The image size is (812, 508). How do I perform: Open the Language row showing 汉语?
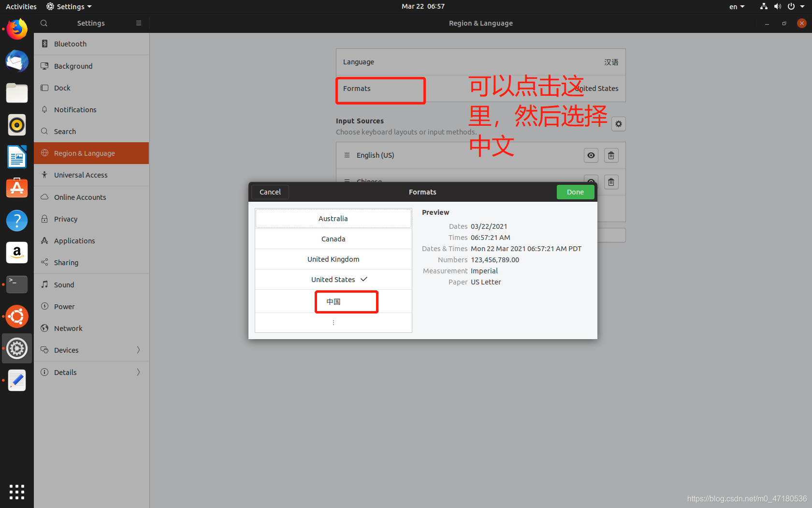click(x=481, y=62)
